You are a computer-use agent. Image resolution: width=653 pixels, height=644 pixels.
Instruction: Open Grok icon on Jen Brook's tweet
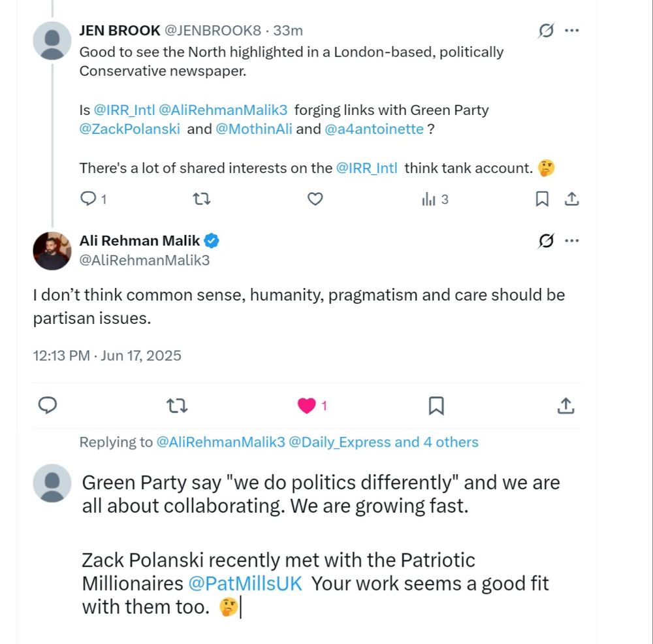pos(546,31)
